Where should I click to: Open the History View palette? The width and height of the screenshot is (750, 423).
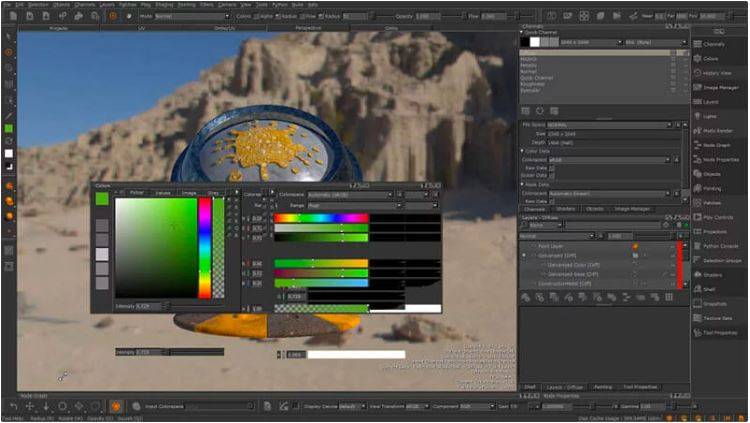(716, 73)
